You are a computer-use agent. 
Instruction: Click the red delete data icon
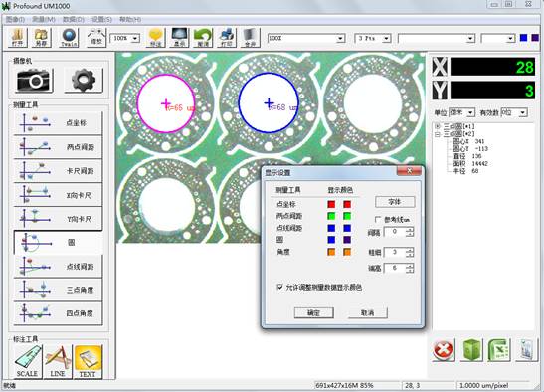click(x=444, y=349)
